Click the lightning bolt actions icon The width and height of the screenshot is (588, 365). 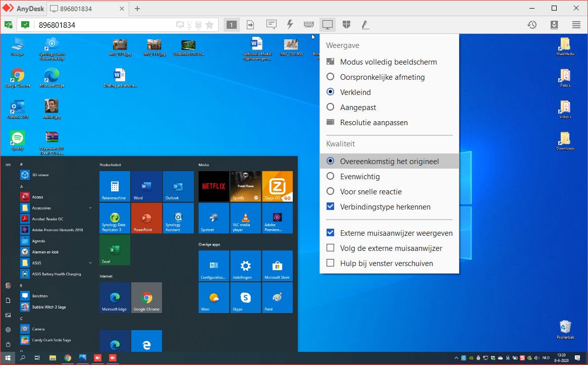[290, 24]
